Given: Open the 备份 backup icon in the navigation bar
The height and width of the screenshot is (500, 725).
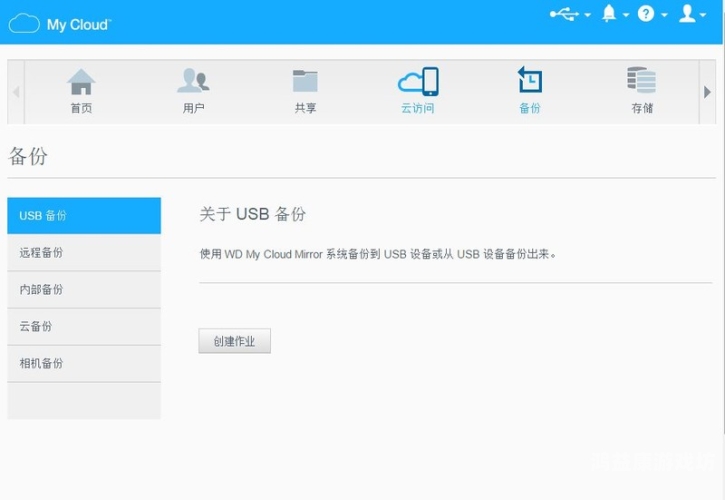Looking at the screenshot, I should [x=530, y=80].
